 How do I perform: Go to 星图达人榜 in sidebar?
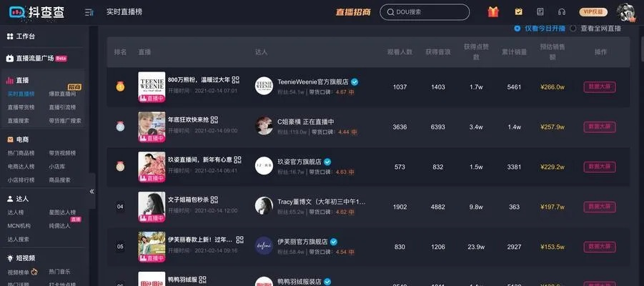tap(62, 212)
